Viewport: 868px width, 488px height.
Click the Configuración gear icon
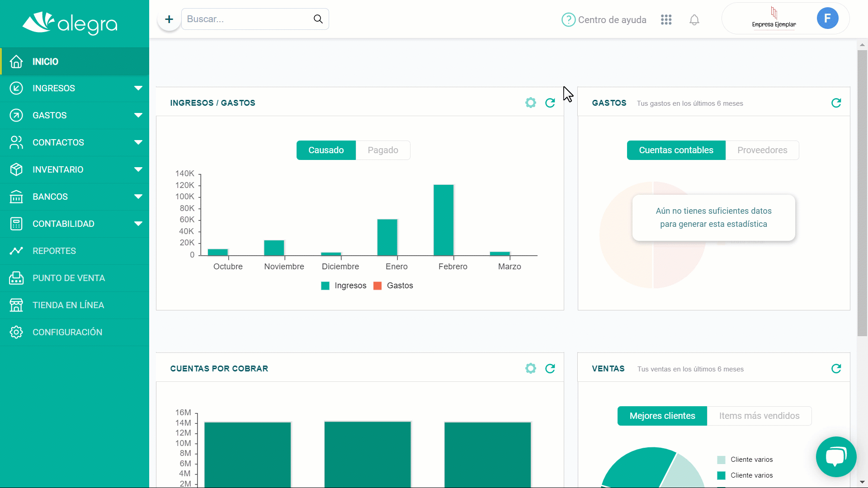click(x=16, y=332)
